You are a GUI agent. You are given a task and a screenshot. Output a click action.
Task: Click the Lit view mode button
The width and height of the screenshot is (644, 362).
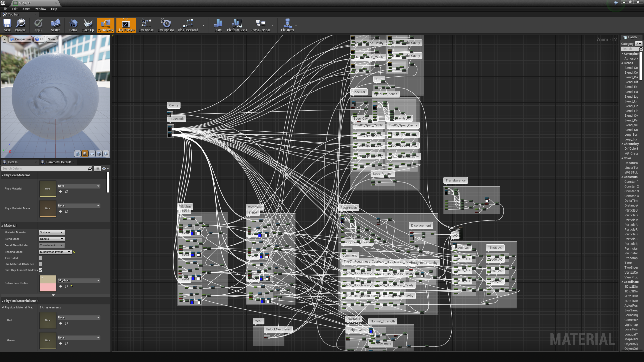coord(39,39)
